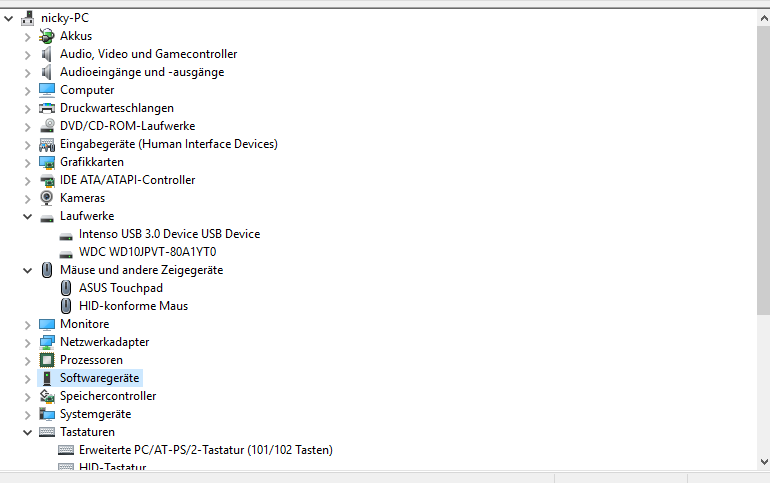Collapse Mäuse und andere Zeigegeräte
The image size is (770, 483).
28,270
